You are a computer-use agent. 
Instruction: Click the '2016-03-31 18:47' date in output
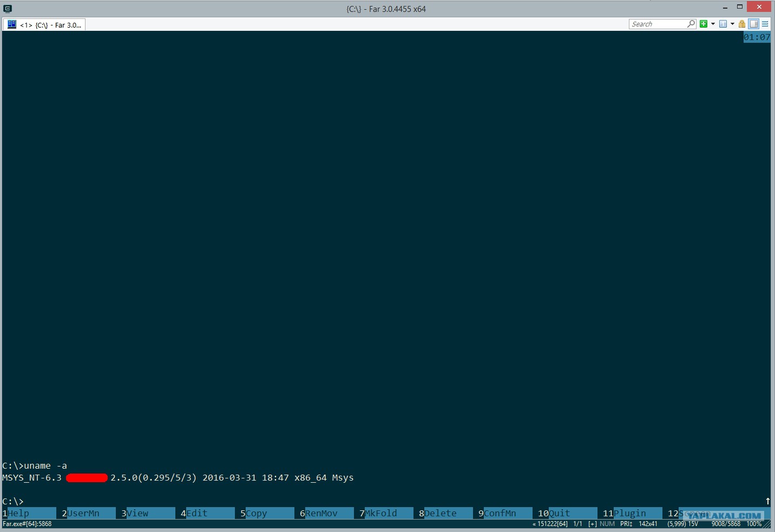tap(246, 477)
